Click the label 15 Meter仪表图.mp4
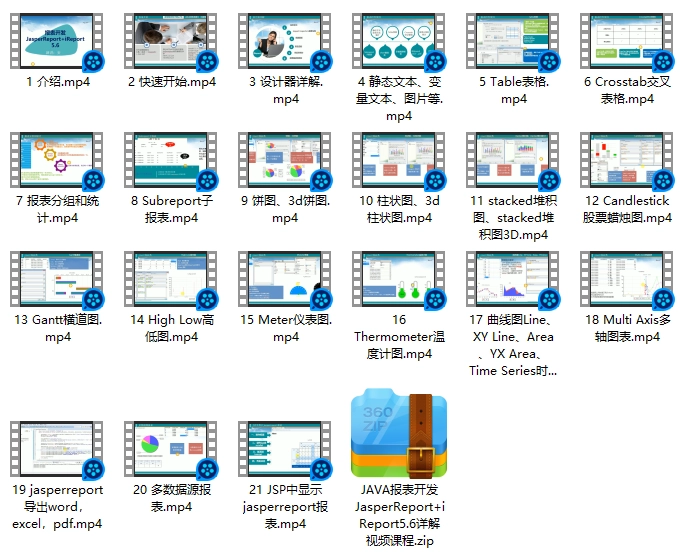 pyautogui.click(x=286, y=328)
